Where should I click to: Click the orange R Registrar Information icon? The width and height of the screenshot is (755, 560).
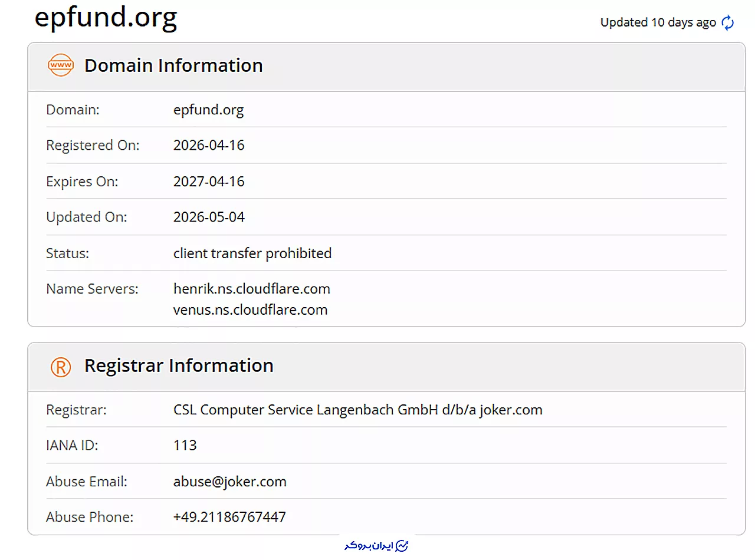[60, 367]
